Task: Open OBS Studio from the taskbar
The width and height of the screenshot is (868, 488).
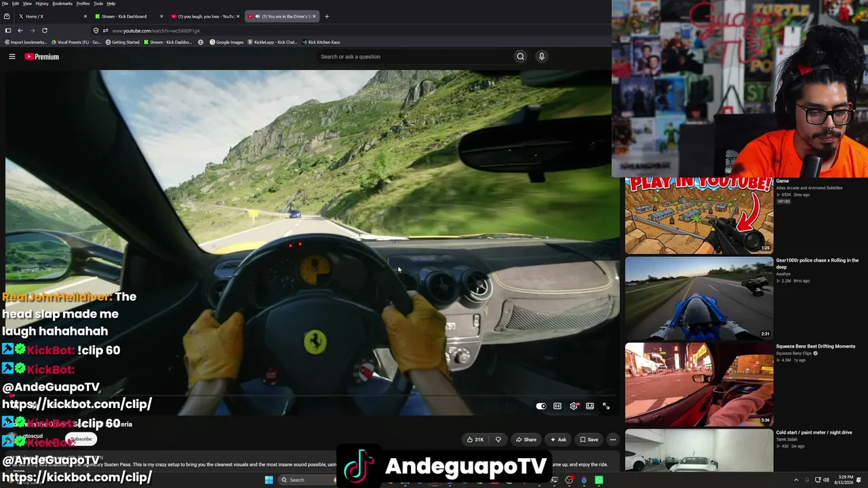Action: click(x=569, y=480)
